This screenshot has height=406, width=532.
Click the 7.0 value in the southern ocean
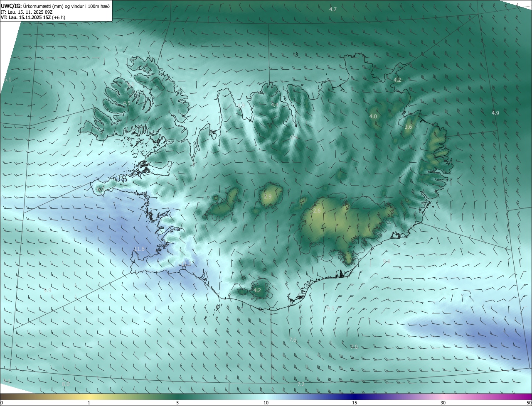point(354,347)
